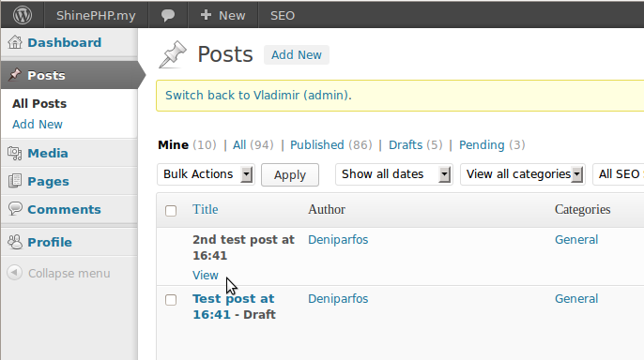Open Media section in sidebar

48,154
